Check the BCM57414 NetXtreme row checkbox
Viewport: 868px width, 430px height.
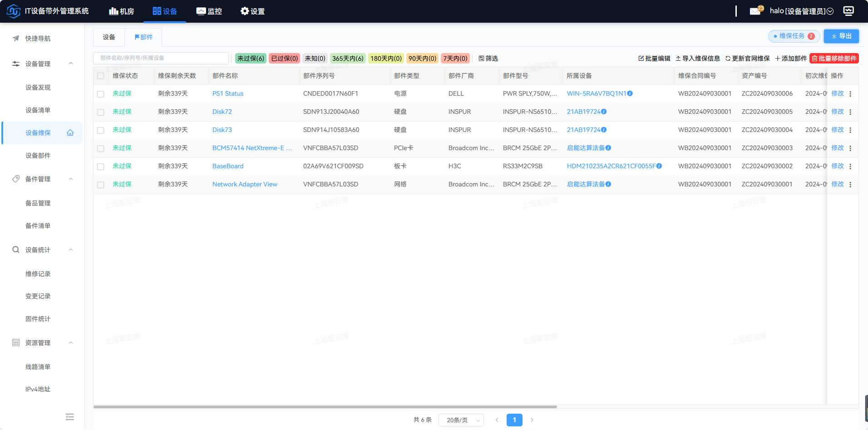[x=101, y=148]
